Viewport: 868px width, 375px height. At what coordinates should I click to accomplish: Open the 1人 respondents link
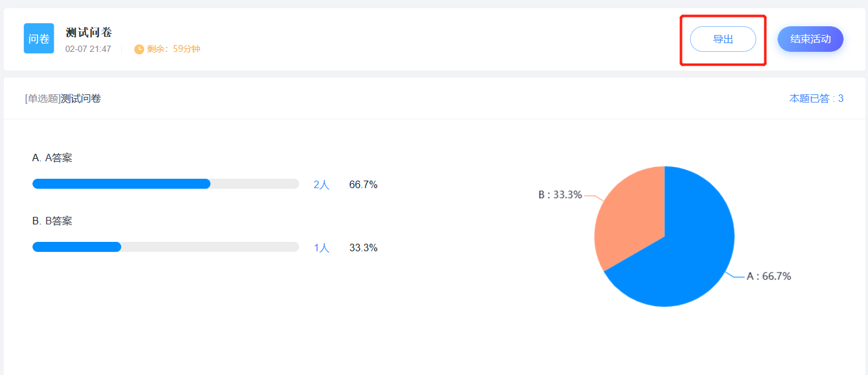click(321, 248)
